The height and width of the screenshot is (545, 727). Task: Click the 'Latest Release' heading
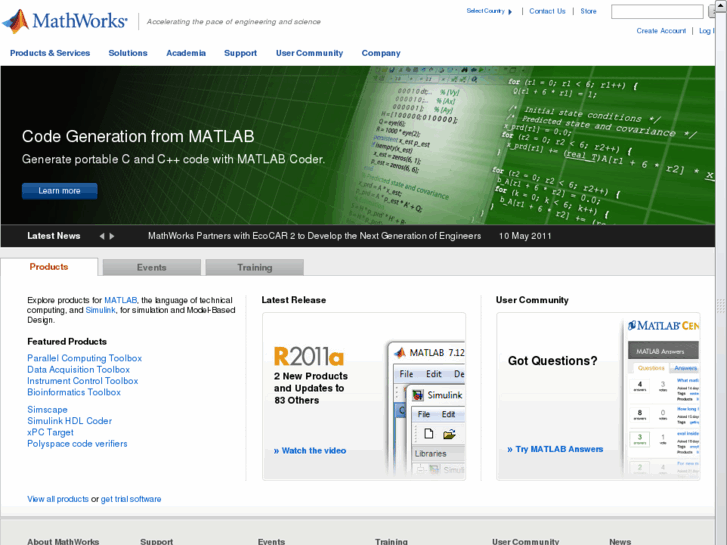(293, 300)
